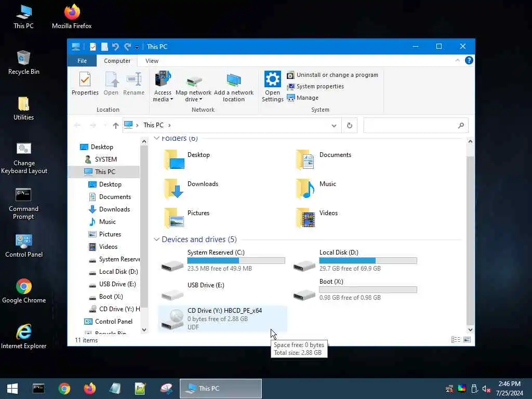Click the search box in Explorer
The width and height of the screenshot is (532, 399).
point(416,126)
